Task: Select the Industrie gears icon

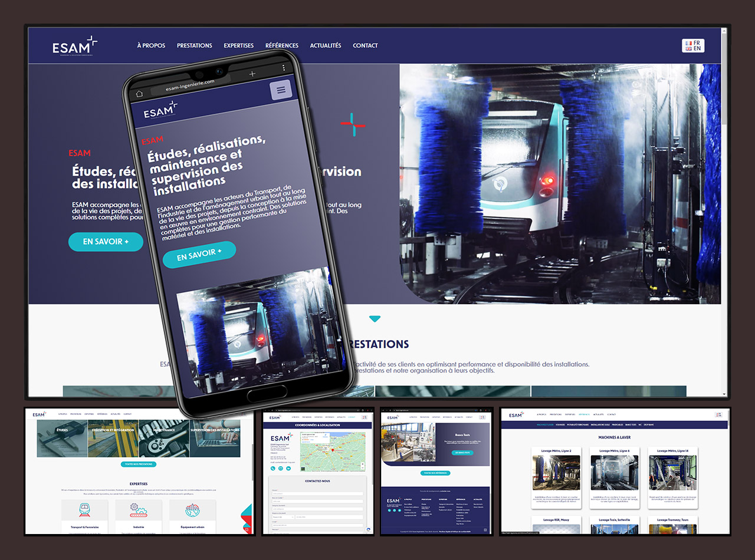Action: click(138, 510)
